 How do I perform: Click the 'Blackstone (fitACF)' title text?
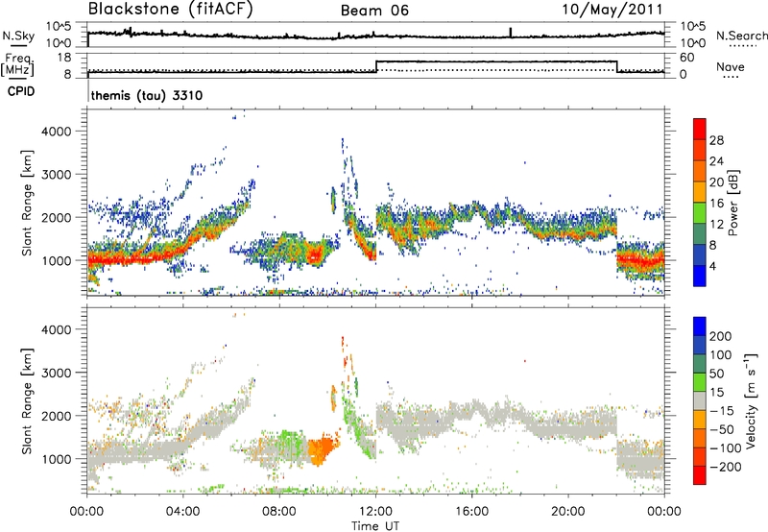[x=171, y=9]
